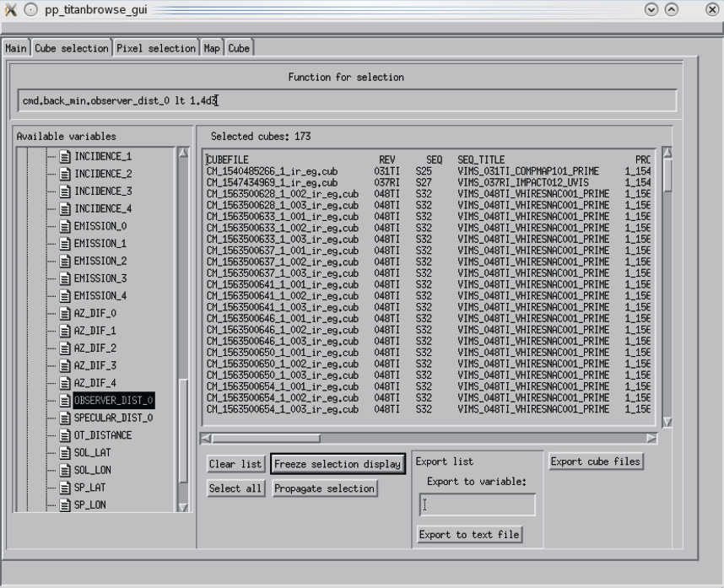Click the file icon next to SPECULAR_DIST_0

pos(66,418)
